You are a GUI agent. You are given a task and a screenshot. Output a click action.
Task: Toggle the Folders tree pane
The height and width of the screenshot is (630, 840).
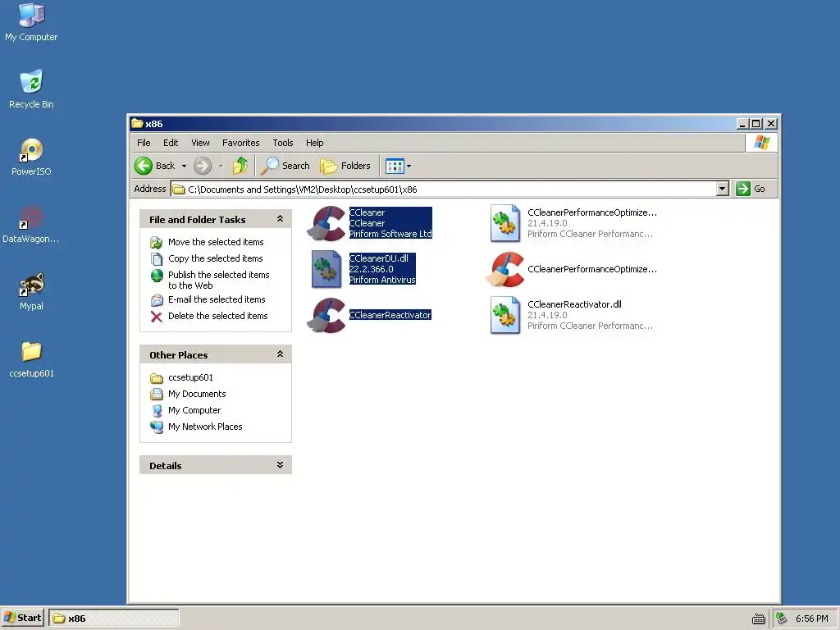[345, 166]
